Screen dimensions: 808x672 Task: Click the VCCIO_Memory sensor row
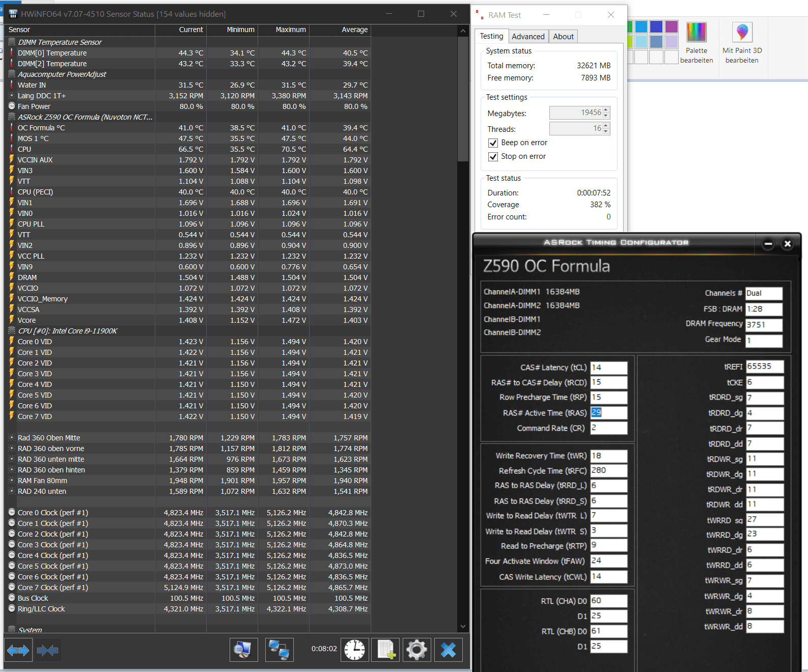[x=187, y=299]
